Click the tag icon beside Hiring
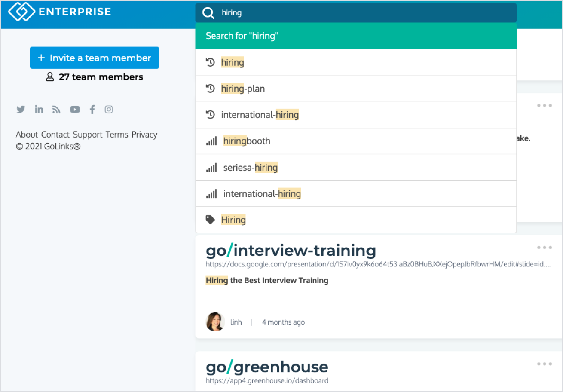Screen dimensions: 563x392 (210, 220)
